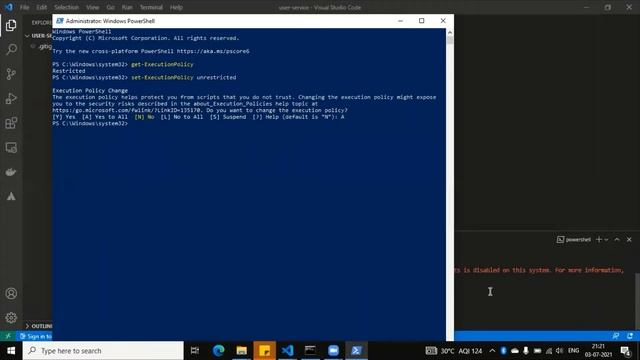The height and width of the screenshot is (360, 640).
Task: Open the terminal app in taskbar
Action: tap(310, 351)
